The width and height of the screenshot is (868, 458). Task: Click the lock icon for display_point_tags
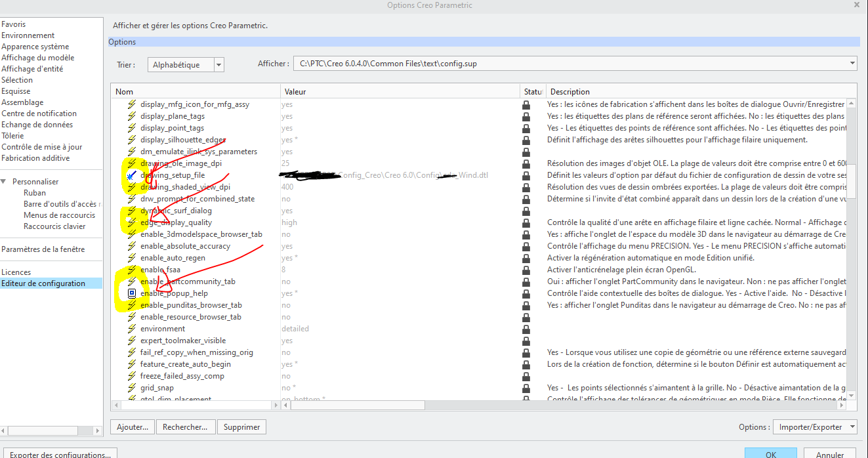(526, 128)
